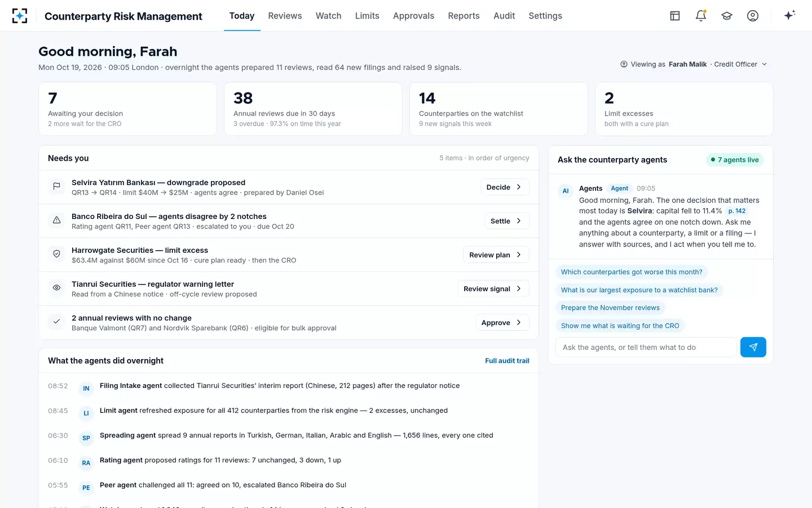
Task: Open the Audit tab
Action: [504, 16]
